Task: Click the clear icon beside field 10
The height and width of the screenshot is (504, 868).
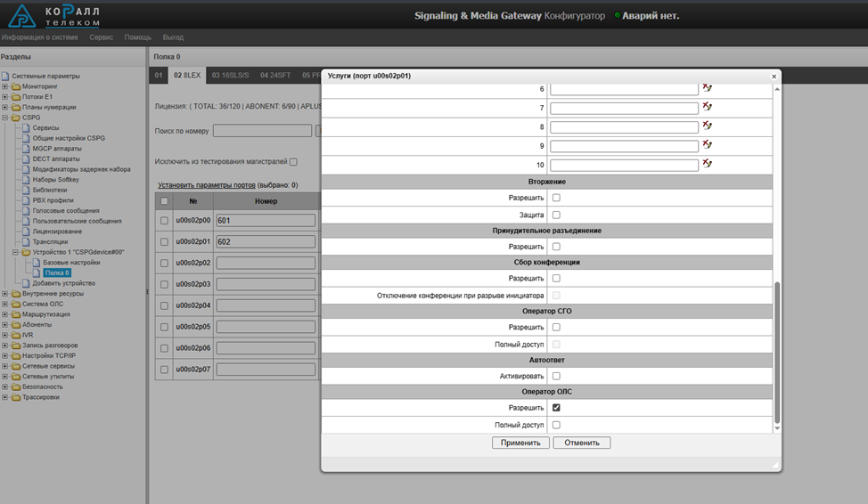Action: [708, 164]
